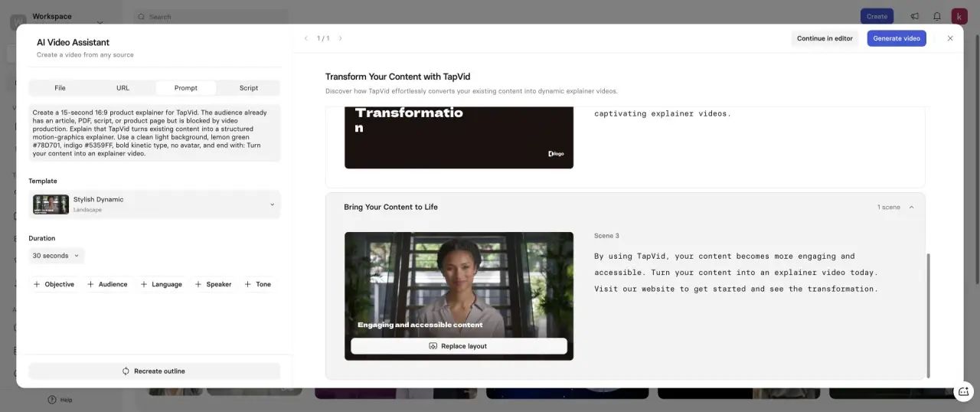The height and width of the screenshot is (412, 980).
Task: Open the Stylish Dynamic template dropdown
Action: click(155, 204)
